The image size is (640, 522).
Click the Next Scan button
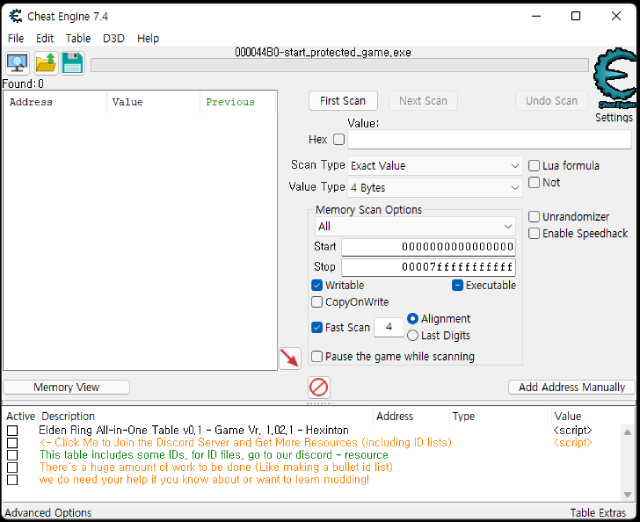click(x=423, y=101)
